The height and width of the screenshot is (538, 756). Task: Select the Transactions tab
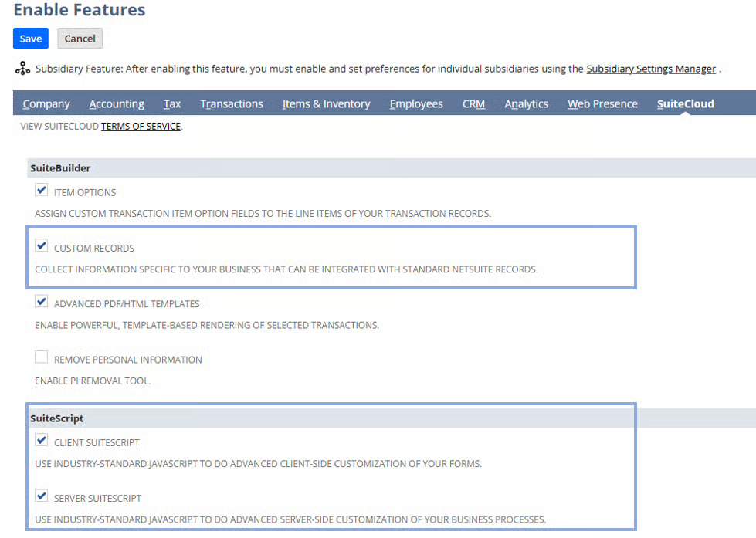[232, 103]
